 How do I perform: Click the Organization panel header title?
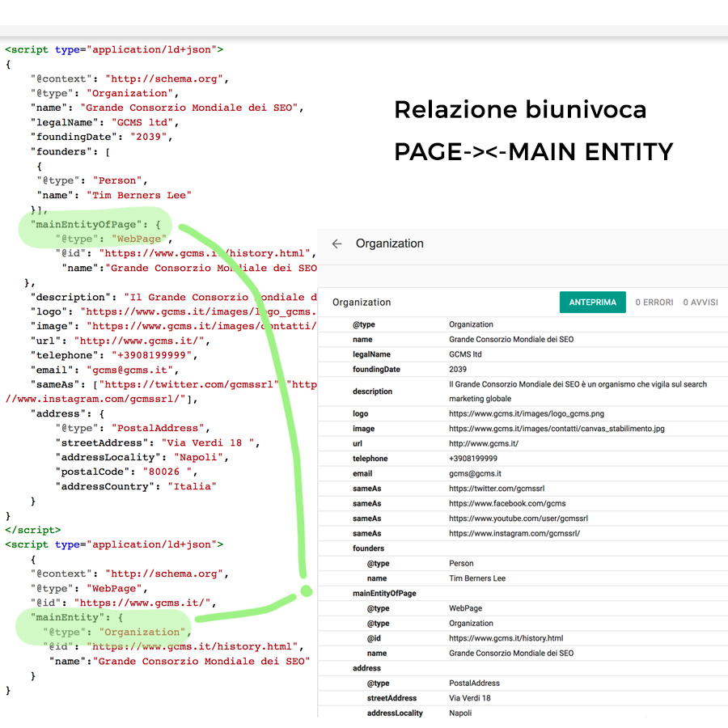[x=390, y=243]
